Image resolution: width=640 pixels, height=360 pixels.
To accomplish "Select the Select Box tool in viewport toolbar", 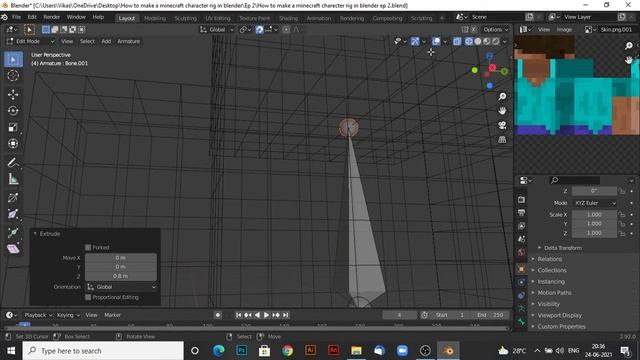I will pyautogui.click(x=13, y=60).
